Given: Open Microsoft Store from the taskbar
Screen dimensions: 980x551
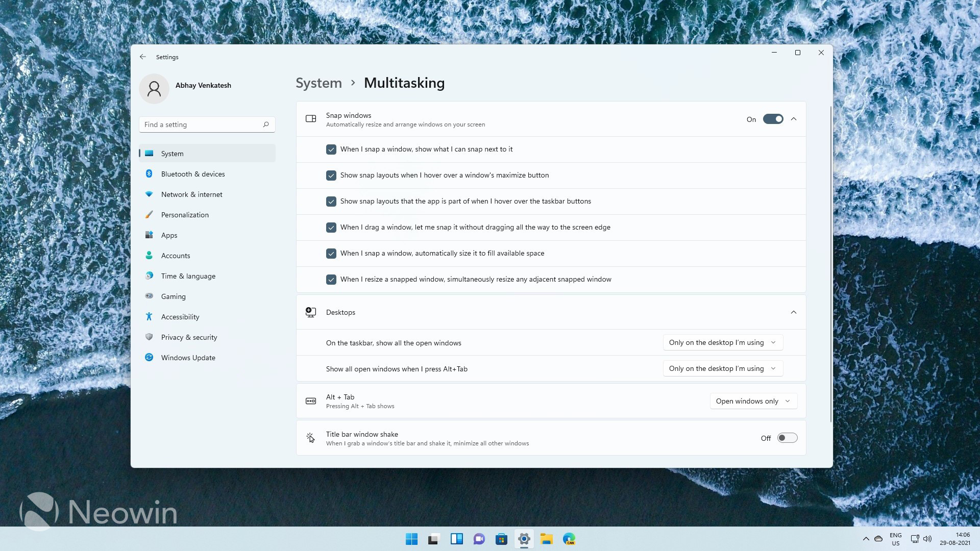Looking at the screenshot, I should [501, 538].
